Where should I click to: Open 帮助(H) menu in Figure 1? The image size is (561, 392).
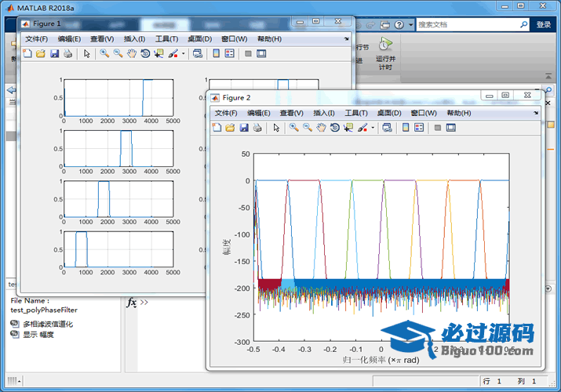[x=269, y=39]
